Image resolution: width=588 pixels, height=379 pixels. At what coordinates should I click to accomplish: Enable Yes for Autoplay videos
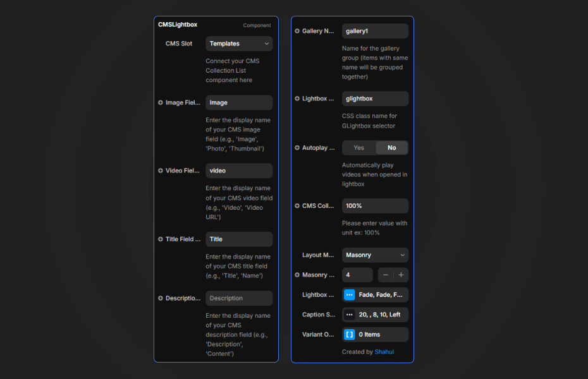358,147
